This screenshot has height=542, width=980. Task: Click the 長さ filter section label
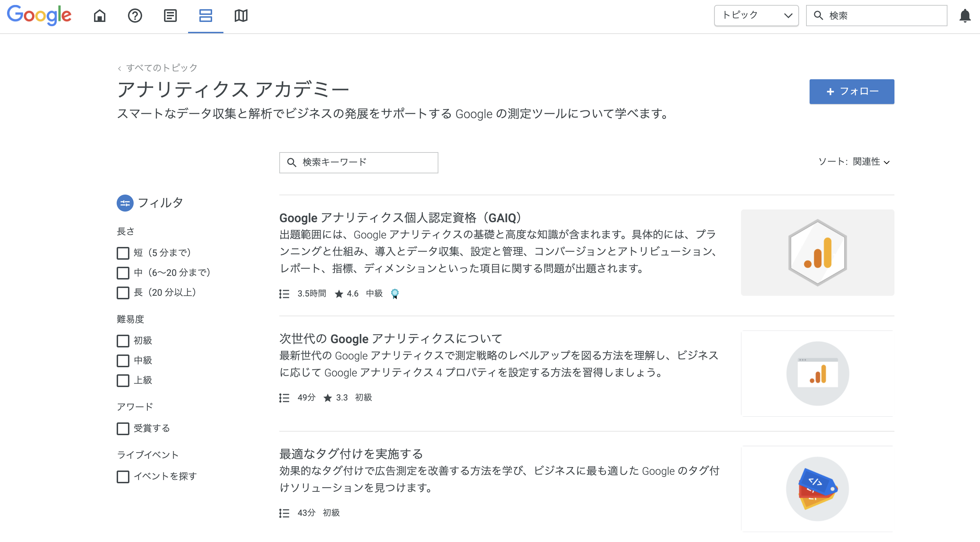click(126, 231)
